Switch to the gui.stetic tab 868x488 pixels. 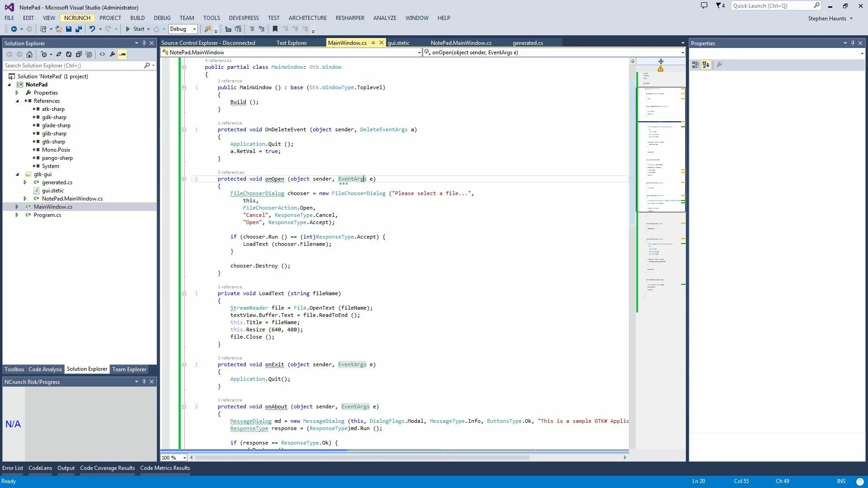pos(399,43)
